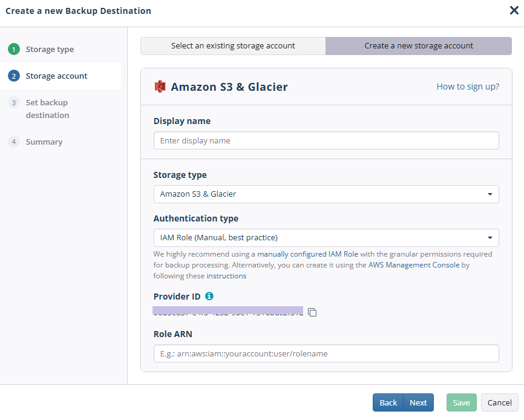Screen dimensions: 524x420
Task: Open the AWS Management Console link
Action: click(x=414, y=265)
